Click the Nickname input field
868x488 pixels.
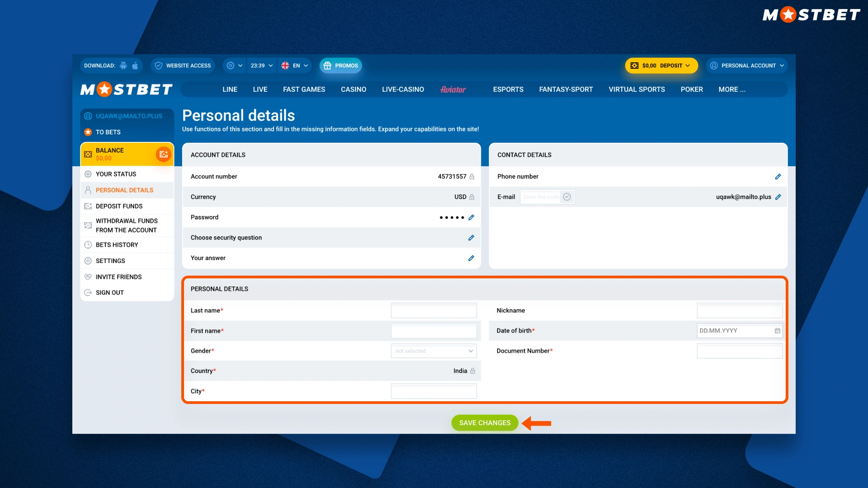click(740, 310)
